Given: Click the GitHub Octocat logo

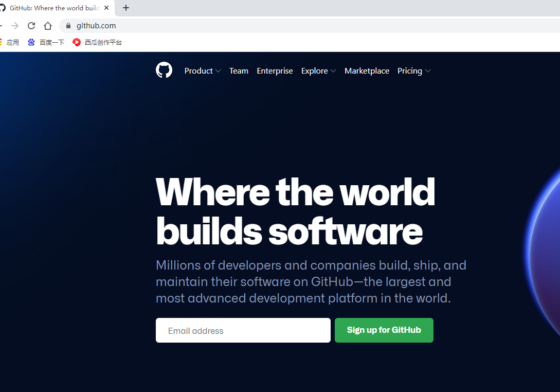Looking at the screenshot, I should tap(164, 70).
